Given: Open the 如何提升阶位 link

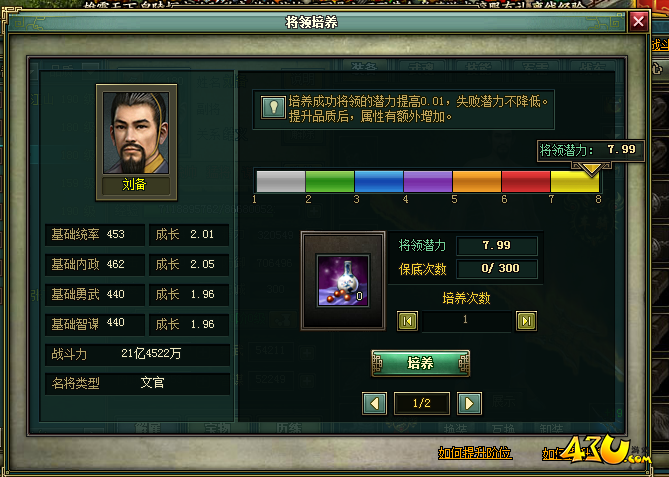Looking at the screenshot, I should pos(475,453).
